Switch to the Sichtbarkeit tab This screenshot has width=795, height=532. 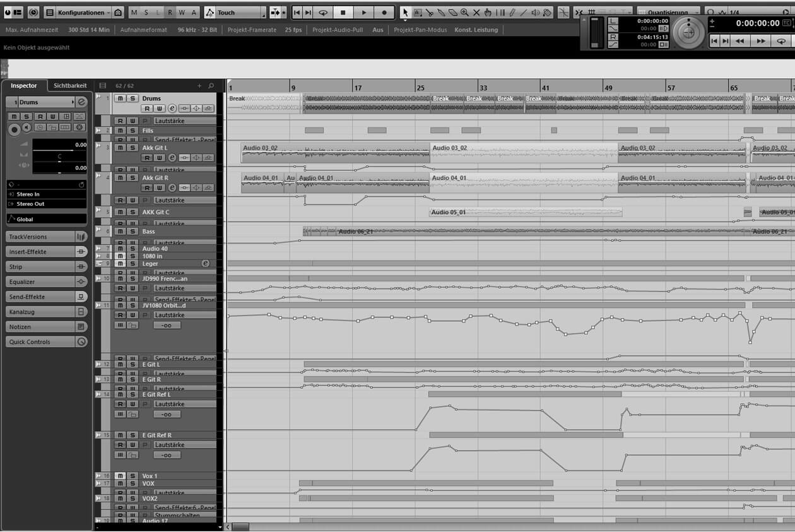click(x=70, y=86)
